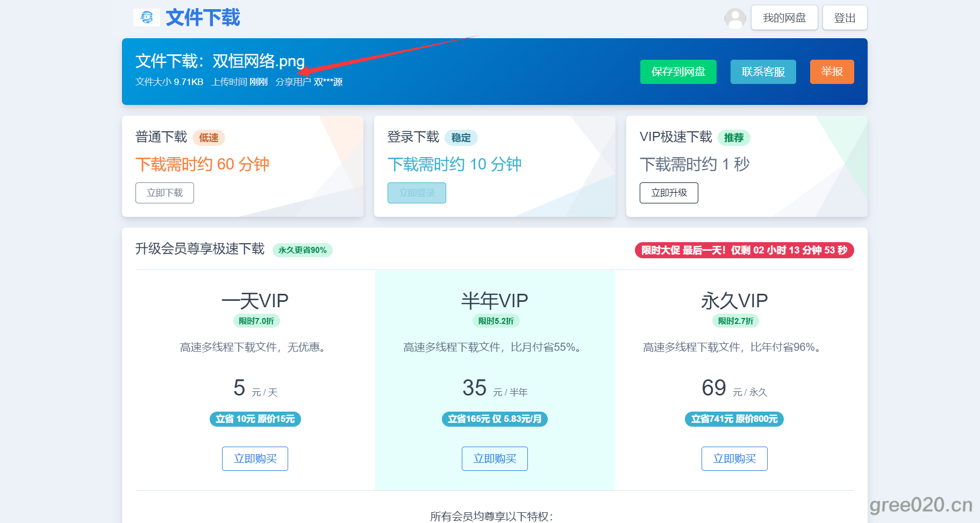Click 所有会员均尊享以下特权 text

pos(491,517)
